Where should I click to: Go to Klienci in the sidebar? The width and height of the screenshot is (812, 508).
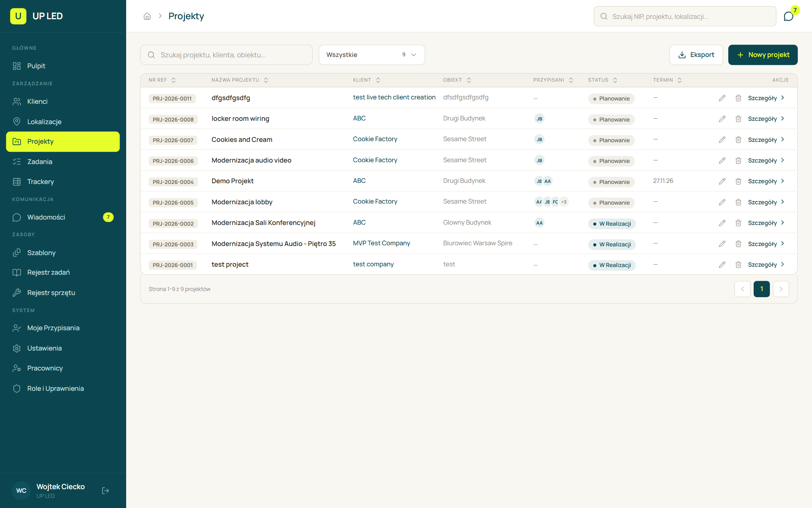(63, 102)
